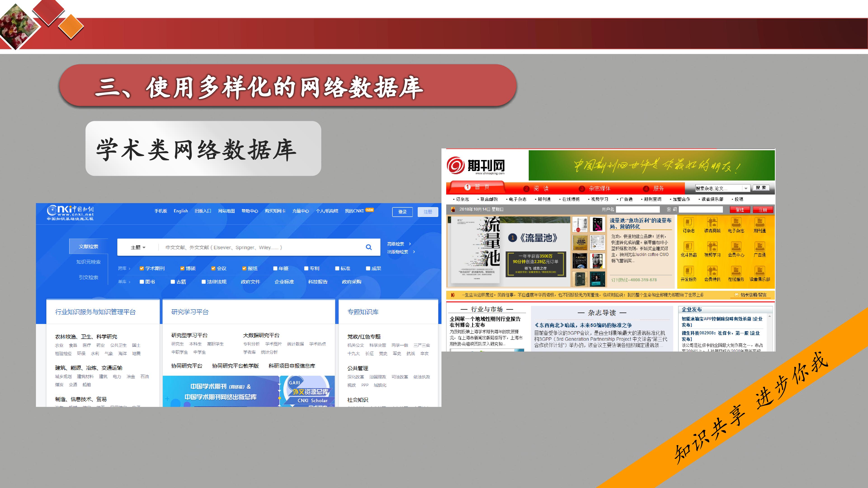The image size is (868, 488).
Task: Click the CNKI 登录 button
Action: pyautogui.click(x=402, y=212)
